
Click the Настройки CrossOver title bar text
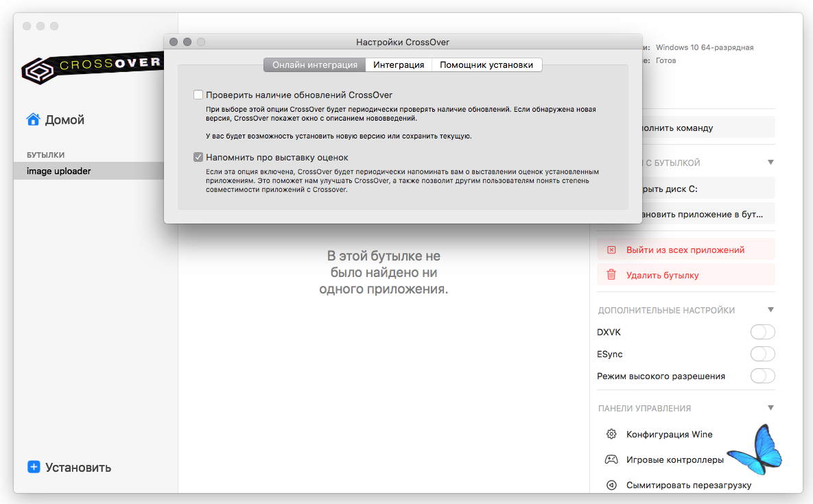pos(403,42)
